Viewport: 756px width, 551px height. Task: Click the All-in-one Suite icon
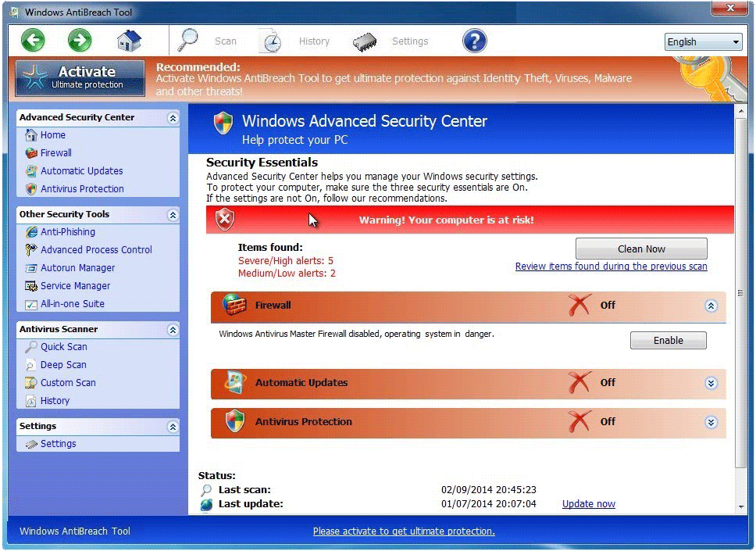pos(31,304)
